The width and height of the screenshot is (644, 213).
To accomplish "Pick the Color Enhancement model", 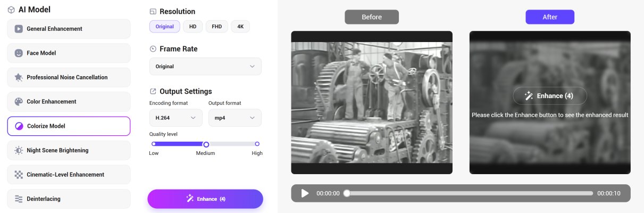I will (x=69, y=102).
